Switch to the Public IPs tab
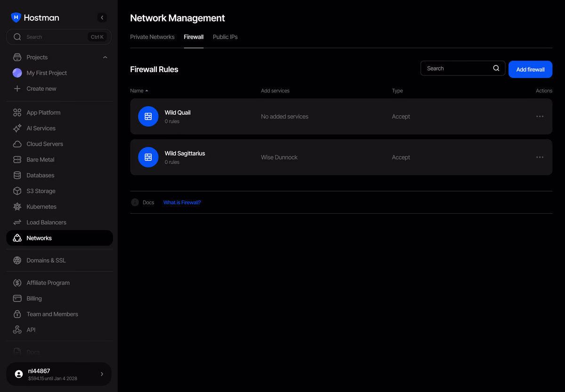 pyautogui.click(x=225, y=37)
